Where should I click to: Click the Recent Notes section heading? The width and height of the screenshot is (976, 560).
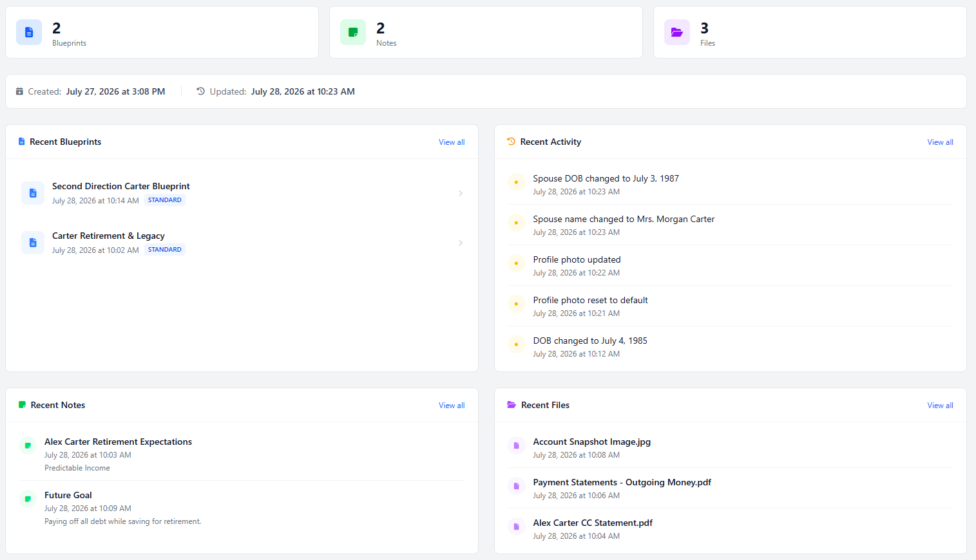[x=58, y=405]
